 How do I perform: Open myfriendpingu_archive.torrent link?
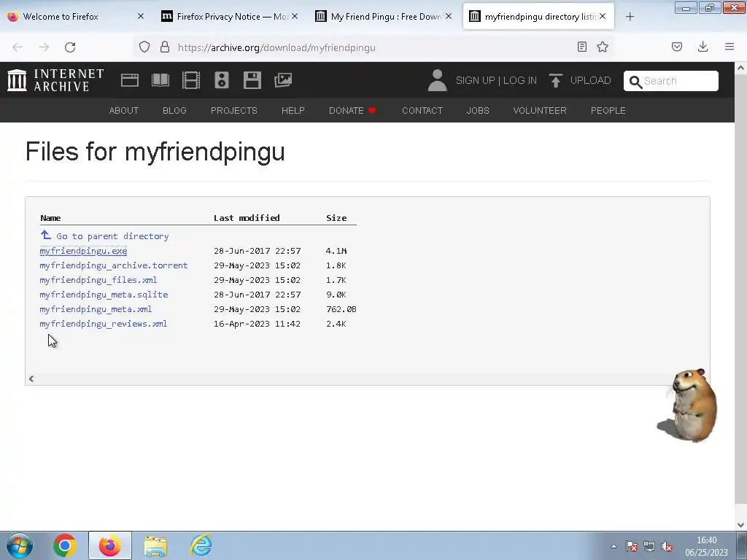point(114,265)
